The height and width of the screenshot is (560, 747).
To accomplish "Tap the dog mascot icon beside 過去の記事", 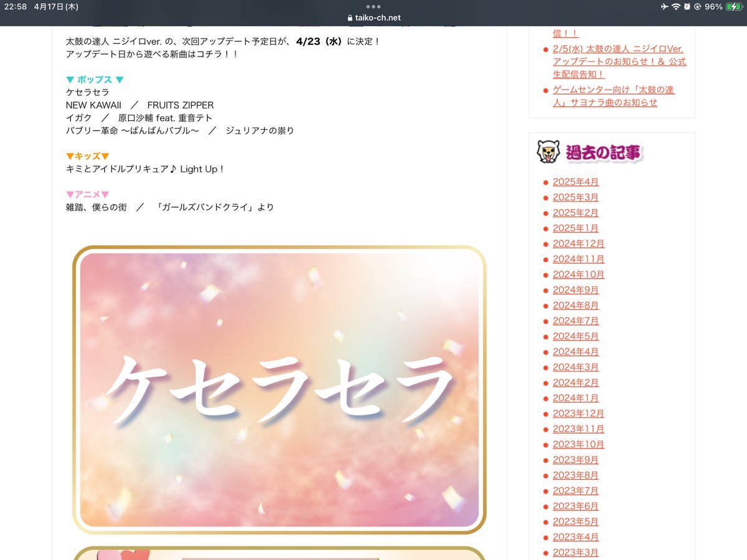I will (548, 152).
